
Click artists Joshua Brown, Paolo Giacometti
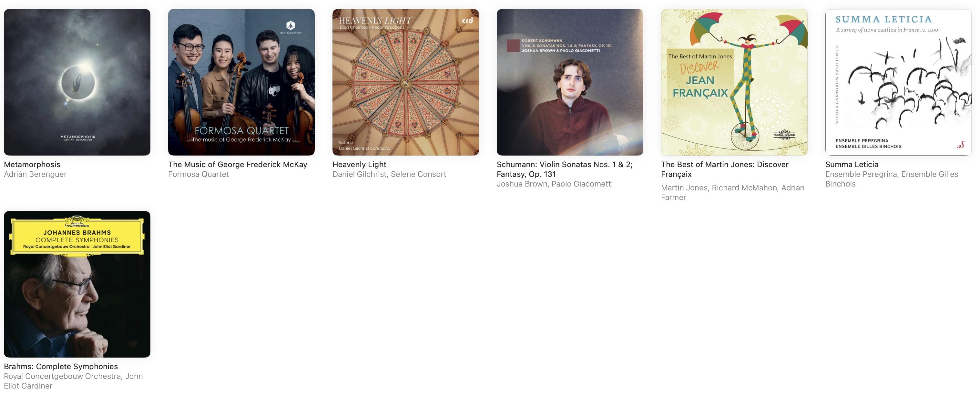[555, 184]
